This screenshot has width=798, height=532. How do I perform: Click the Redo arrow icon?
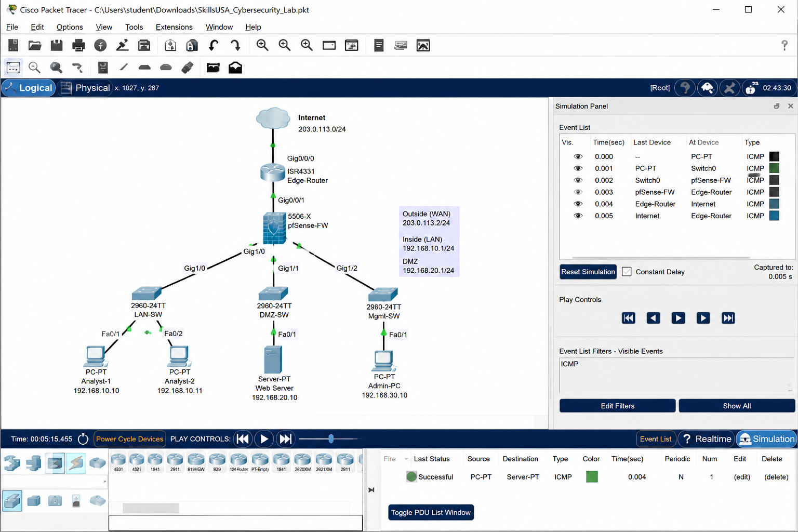(x=235, y=46)
